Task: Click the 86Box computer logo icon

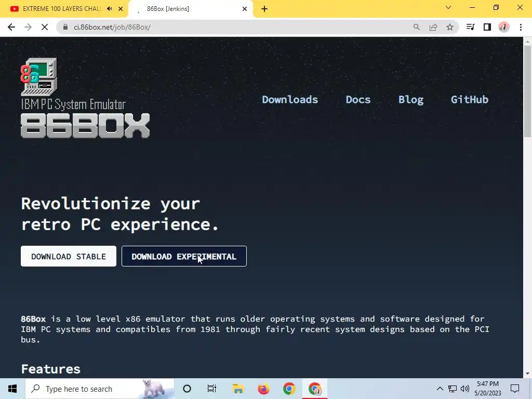Action: point(39,77)
